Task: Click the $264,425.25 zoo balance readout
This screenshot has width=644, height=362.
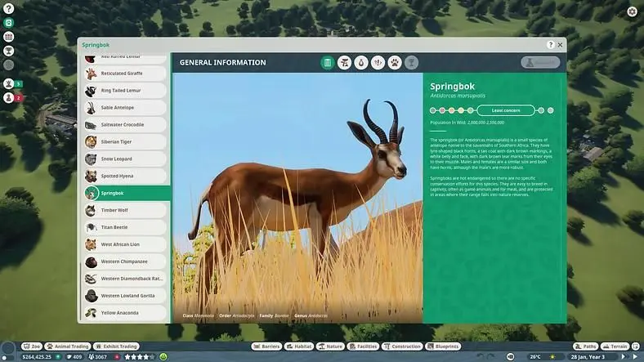Action: coord(37,357)
